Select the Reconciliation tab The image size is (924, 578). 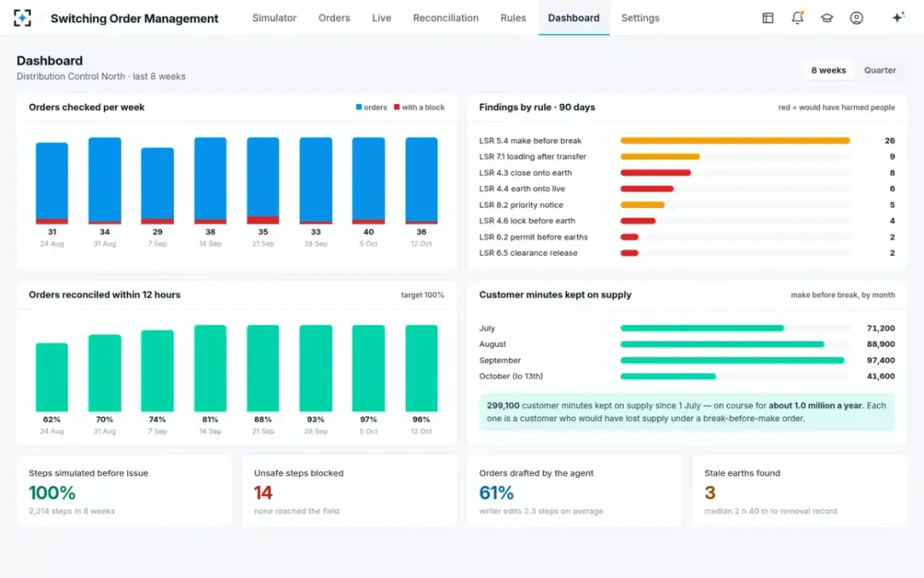pos(446,18)
